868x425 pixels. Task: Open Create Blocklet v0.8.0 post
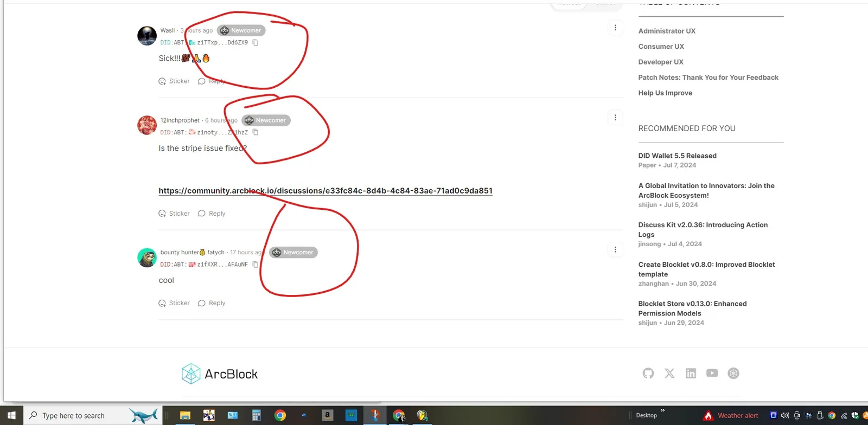point(706,269)
